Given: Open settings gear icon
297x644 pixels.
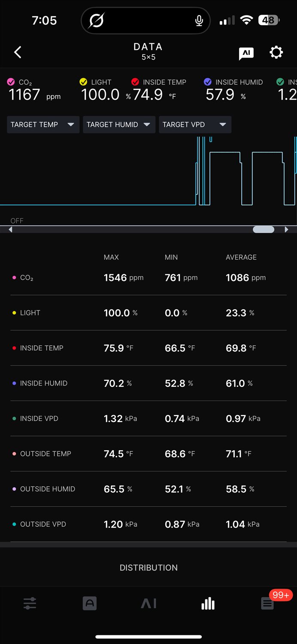Looking at the screenshot, I should click(x=276, y=52).
